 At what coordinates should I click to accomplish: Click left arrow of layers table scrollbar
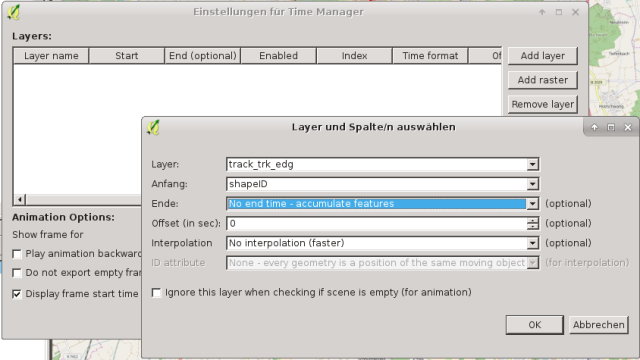click(20, 200)
